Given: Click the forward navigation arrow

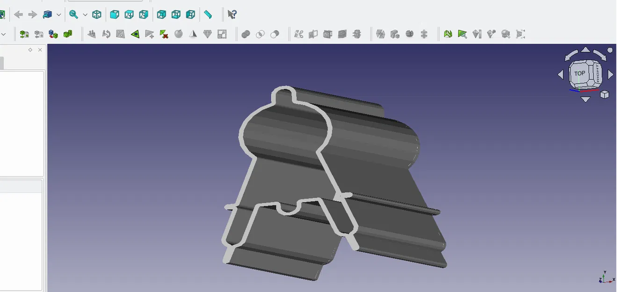Looking at the screenshot, I should pyautogui.click(x=32, y=14).
